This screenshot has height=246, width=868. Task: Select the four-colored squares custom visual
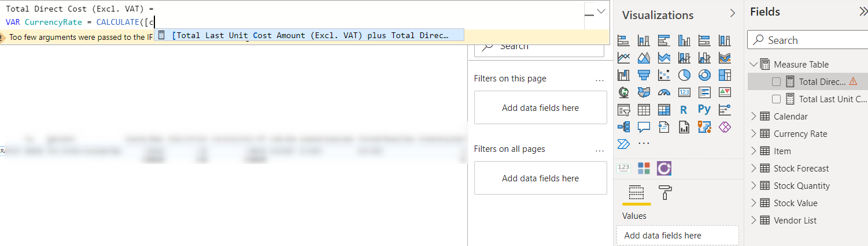(644, 168)
